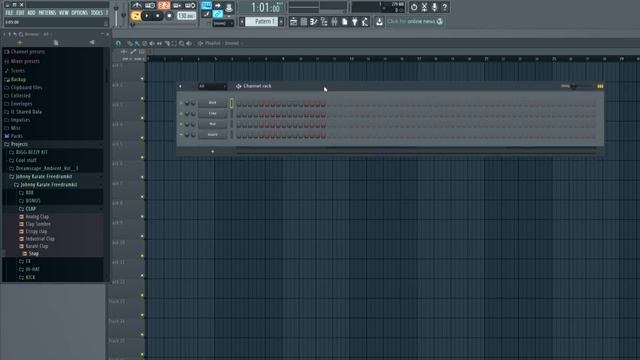Open the TOOLS menu

coord(97,13)
